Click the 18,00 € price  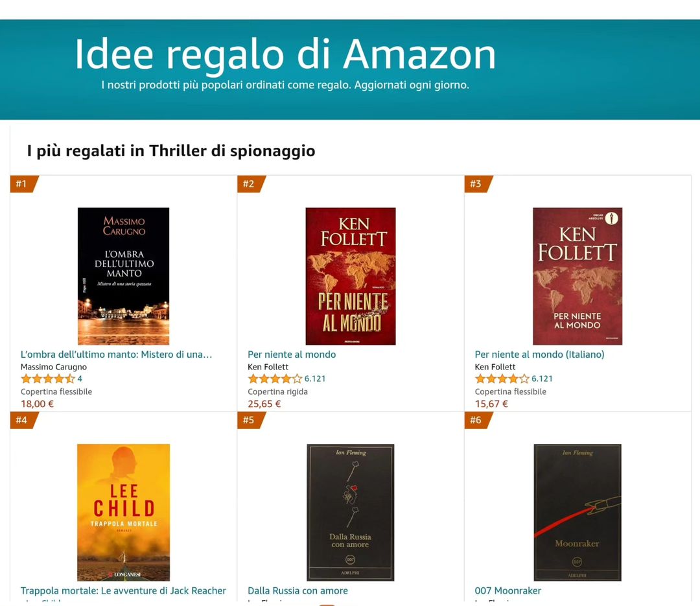(x=37, y=404)
